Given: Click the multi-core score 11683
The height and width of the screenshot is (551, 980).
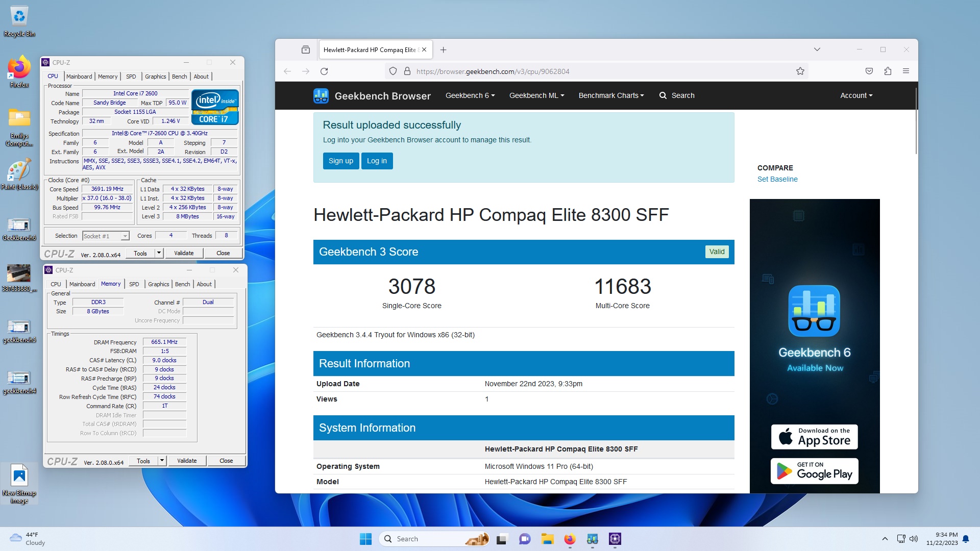Looking at the screenshot, I should [623, 286].
